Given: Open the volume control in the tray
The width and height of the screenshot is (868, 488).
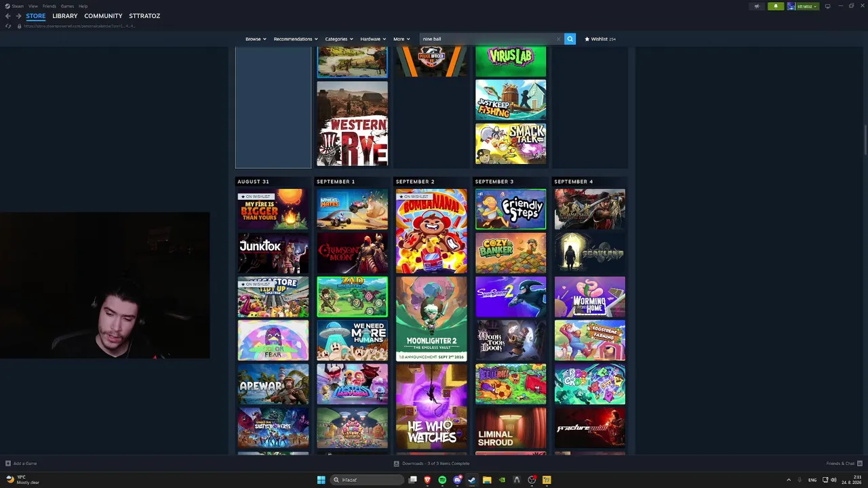Looking at the screenshot, I should (833, 480).
